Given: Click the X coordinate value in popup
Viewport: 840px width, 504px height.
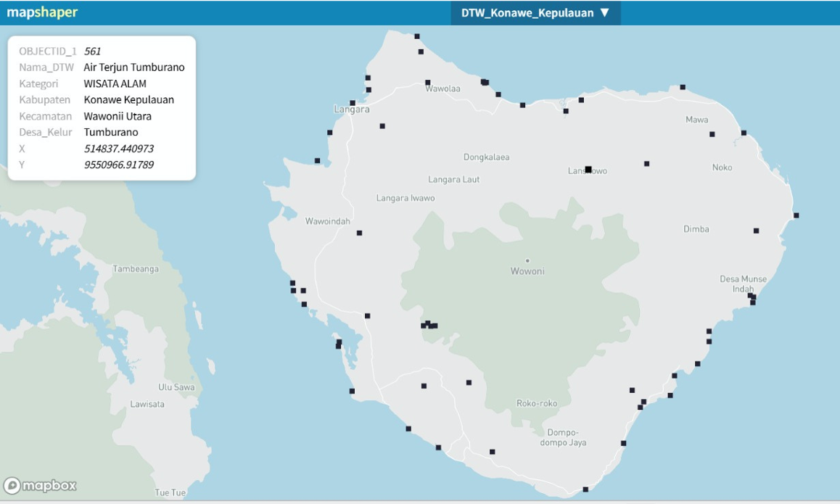Looking at the screenshot, I should (118, 149).
